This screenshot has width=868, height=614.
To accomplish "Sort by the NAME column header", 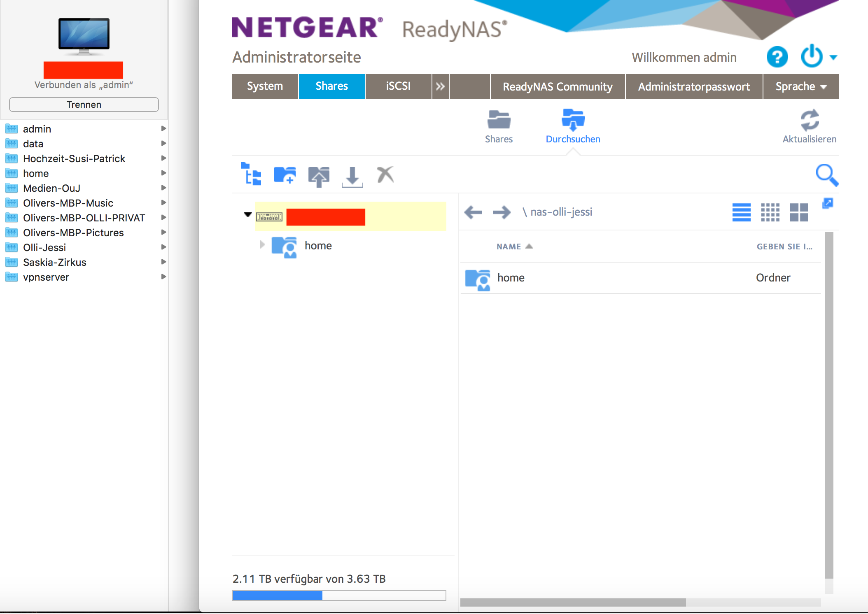I will (510, 246).
